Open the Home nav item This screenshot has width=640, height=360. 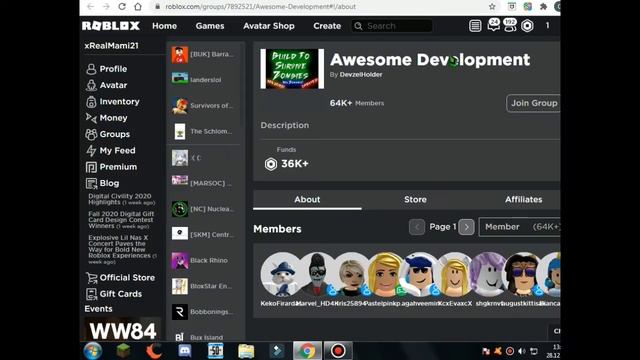[164, 26]
